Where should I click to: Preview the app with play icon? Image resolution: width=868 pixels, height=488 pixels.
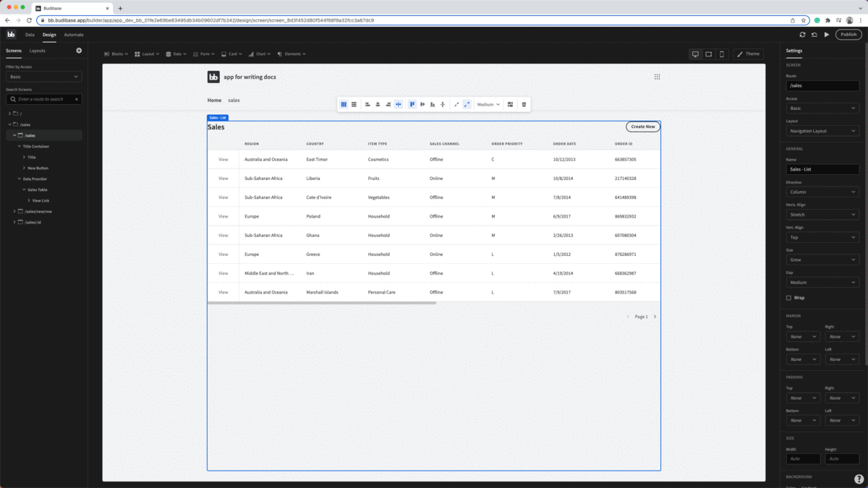827,35
